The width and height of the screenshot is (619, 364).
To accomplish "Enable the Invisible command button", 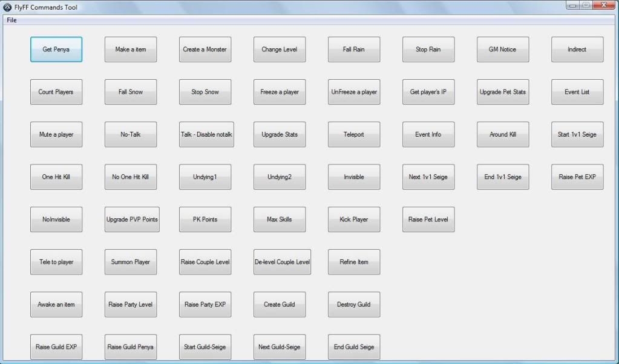I will (354, 177).
